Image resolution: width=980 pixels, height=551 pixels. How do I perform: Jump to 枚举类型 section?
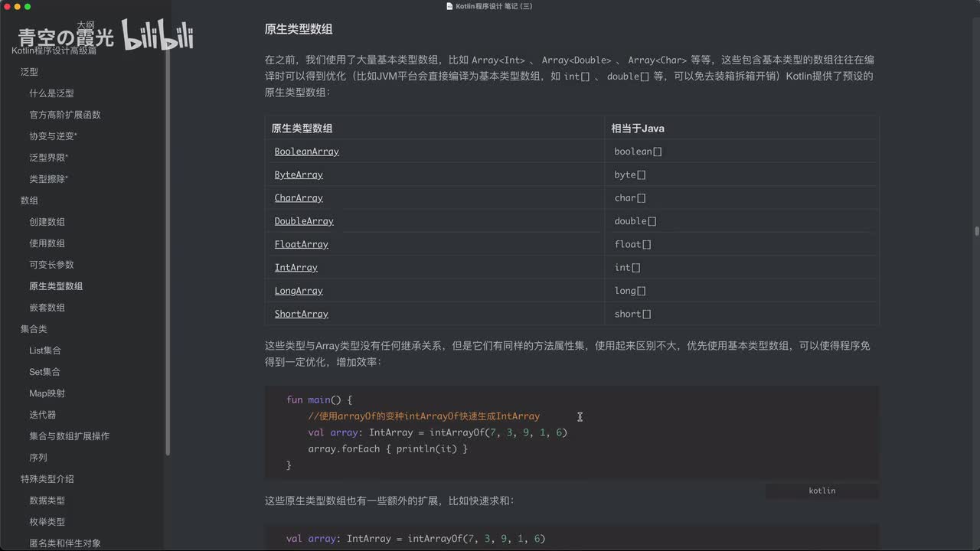pyautogui.click(x=47, y=522)
